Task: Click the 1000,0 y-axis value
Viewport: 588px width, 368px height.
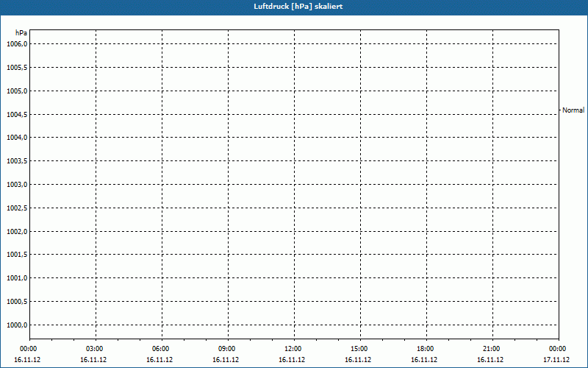Action: pyautogui.click(x=17, y=325)
